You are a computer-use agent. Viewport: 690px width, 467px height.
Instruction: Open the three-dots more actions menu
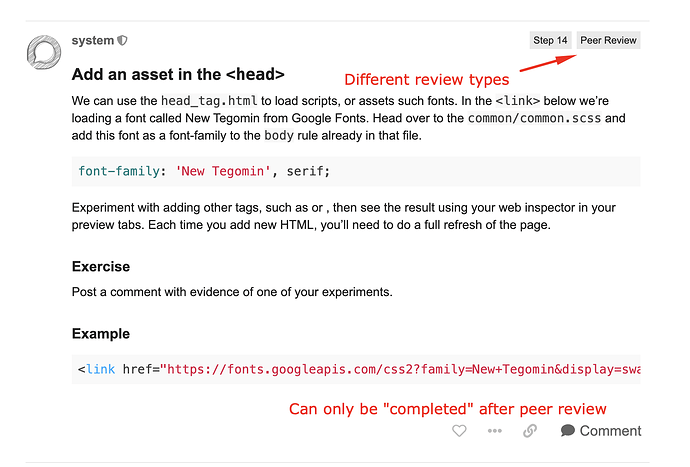tap(495, 430)
